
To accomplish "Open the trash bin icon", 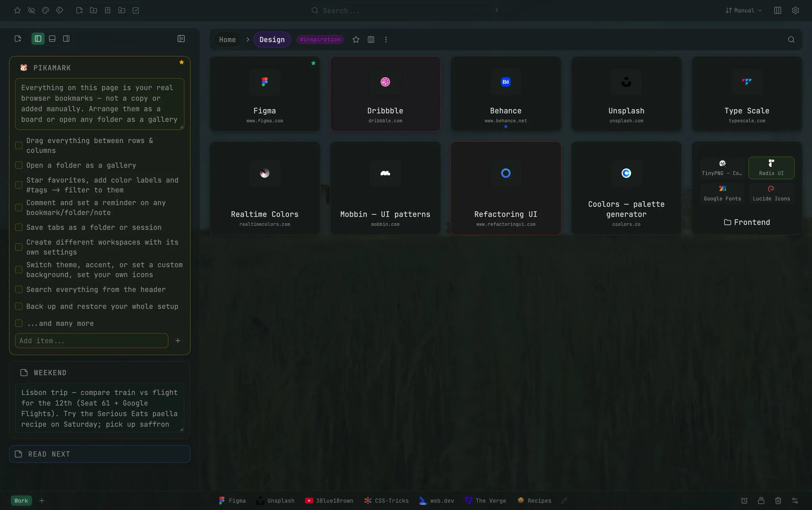I will point(778,501).
